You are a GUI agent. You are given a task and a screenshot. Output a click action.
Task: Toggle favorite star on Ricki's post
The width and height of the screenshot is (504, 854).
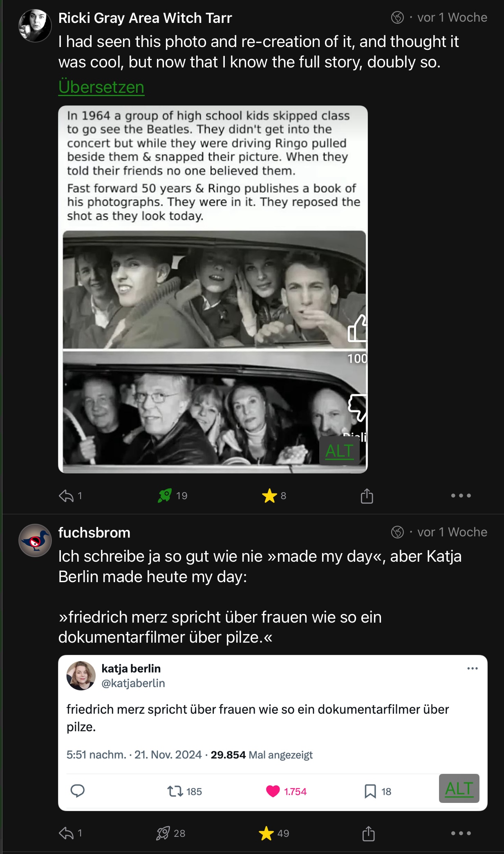269,496
